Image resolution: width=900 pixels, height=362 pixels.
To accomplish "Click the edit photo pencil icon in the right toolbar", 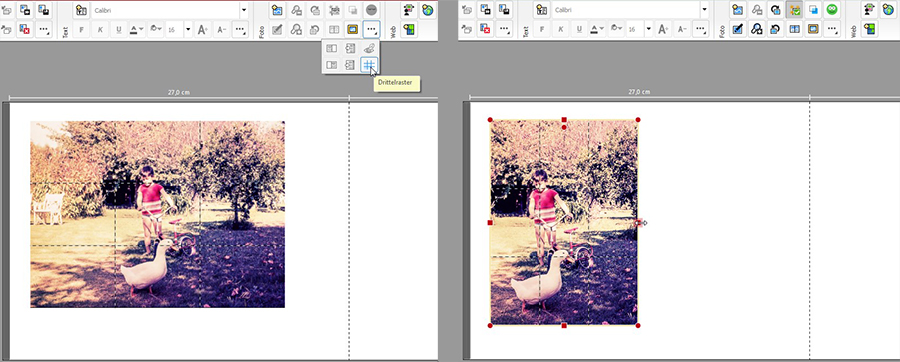I will tap(738, 29).
